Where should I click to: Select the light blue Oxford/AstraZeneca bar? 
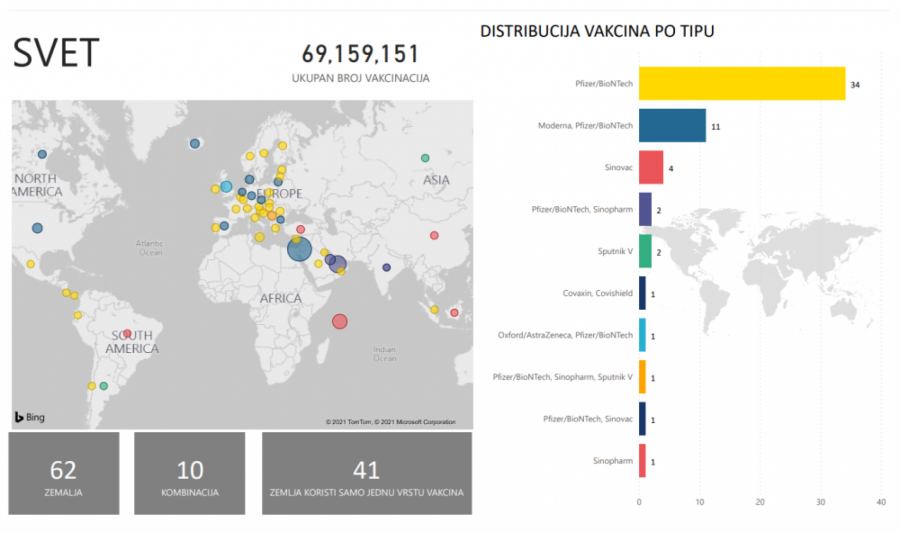[x=642, y=335]
